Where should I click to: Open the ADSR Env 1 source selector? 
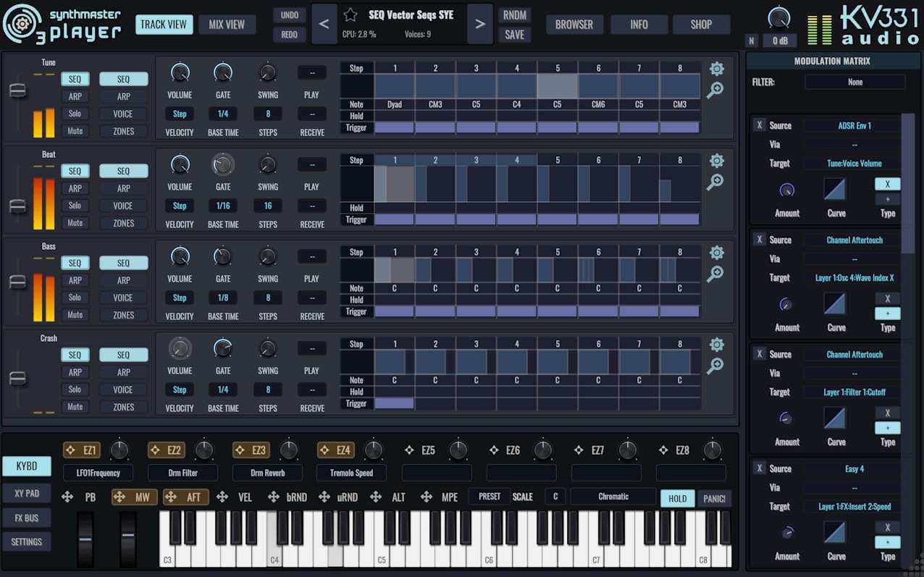pyautogui.click(x=854, y=125)
